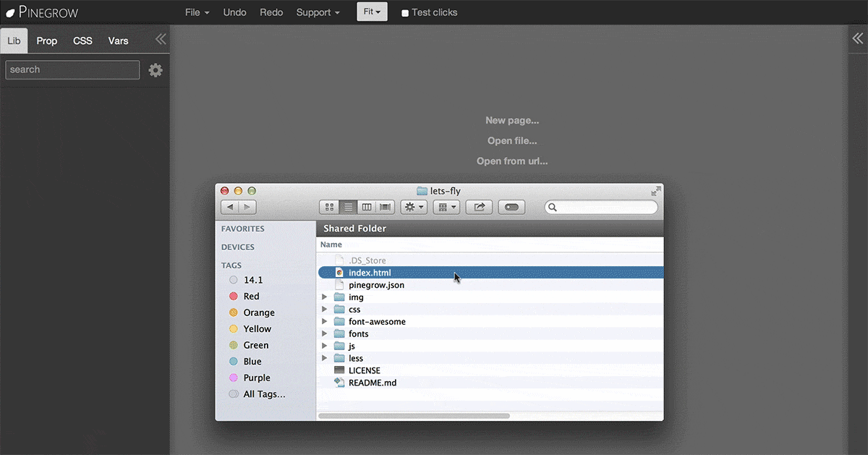
Task: Click the Open file... link
Action: 511,140
